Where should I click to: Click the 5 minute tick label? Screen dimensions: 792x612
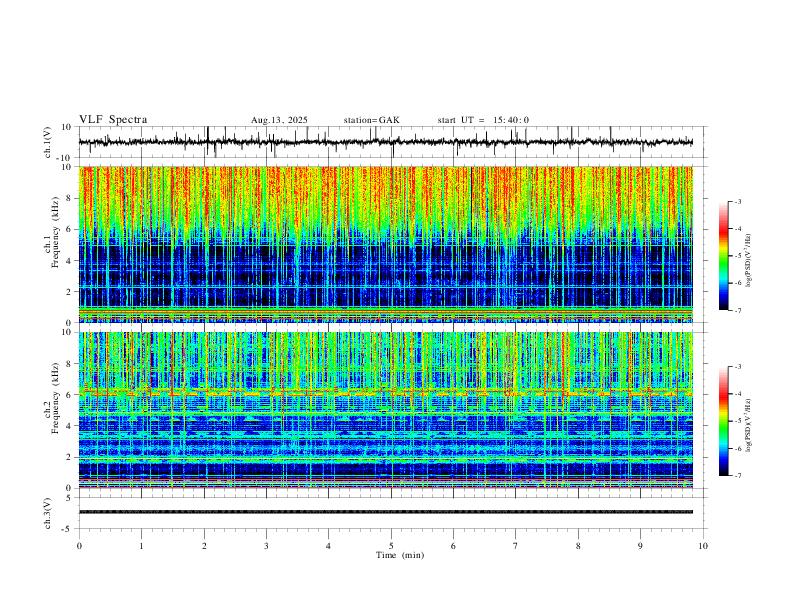coord(391,546)
